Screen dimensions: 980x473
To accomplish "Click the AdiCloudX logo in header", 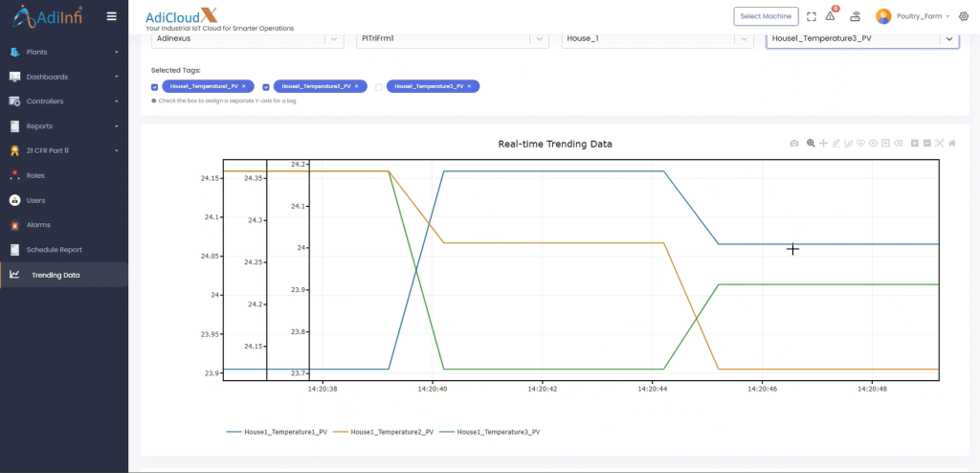I will pos(181,16).
